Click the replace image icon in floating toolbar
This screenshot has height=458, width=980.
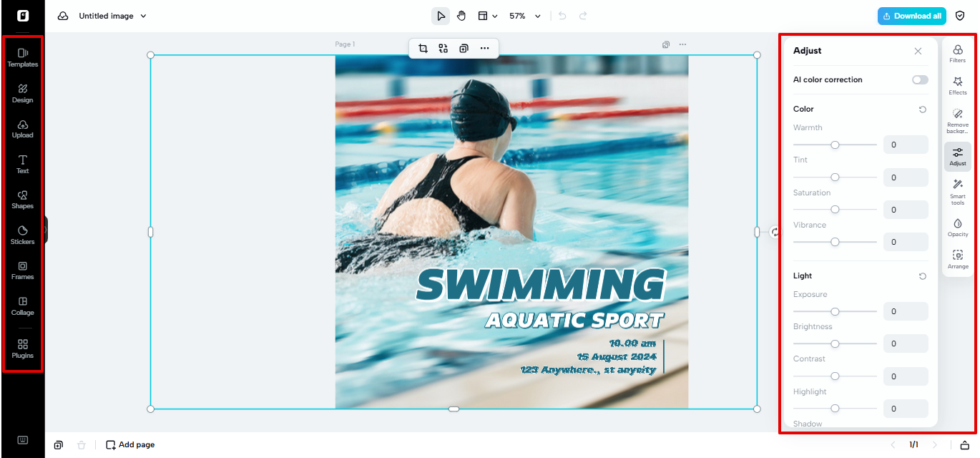(x=444, y=48)
